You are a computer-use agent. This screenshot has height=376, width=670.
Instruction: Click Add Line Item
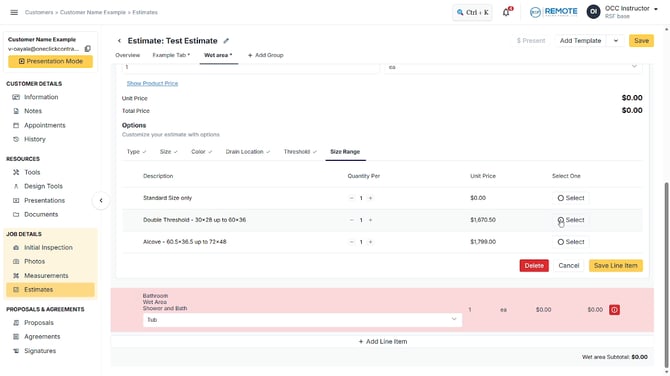tap(382, 341)
